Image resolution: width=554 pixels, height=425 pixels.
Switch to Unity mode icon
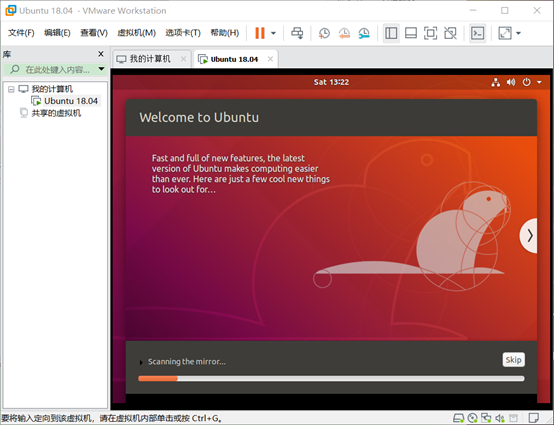click(450, 33)
